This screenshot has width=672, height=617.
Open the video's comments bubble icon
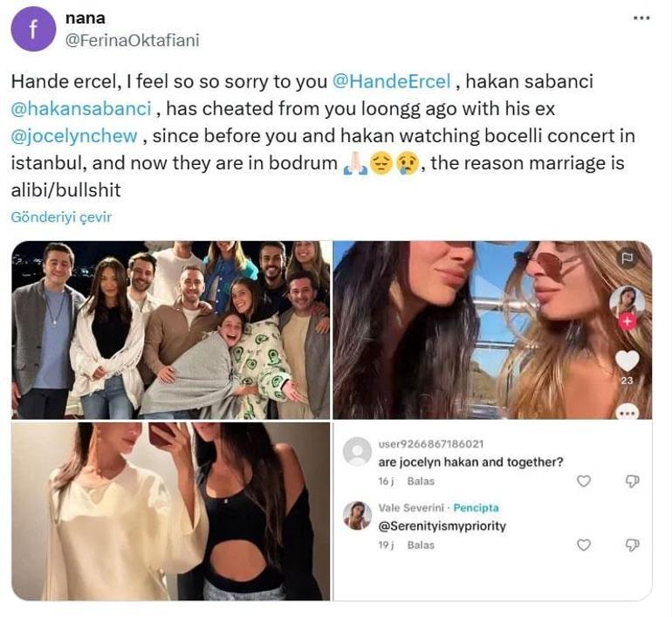[627, 413]
